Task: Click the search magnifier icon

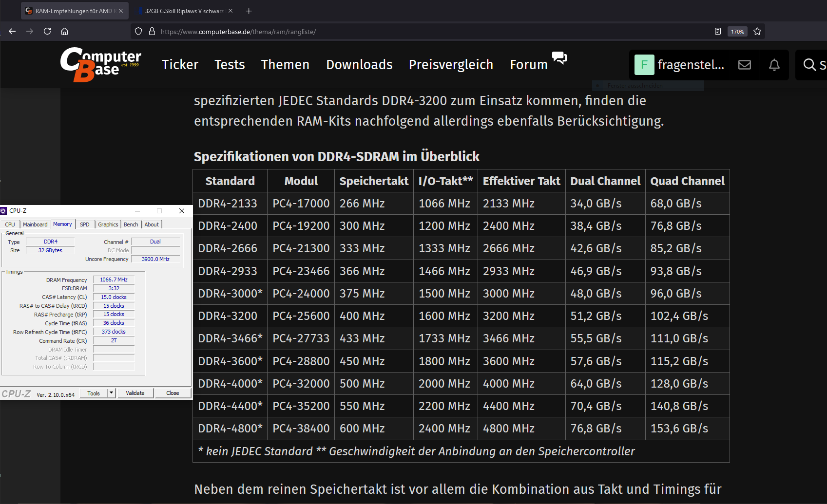Action: point(809,65)
